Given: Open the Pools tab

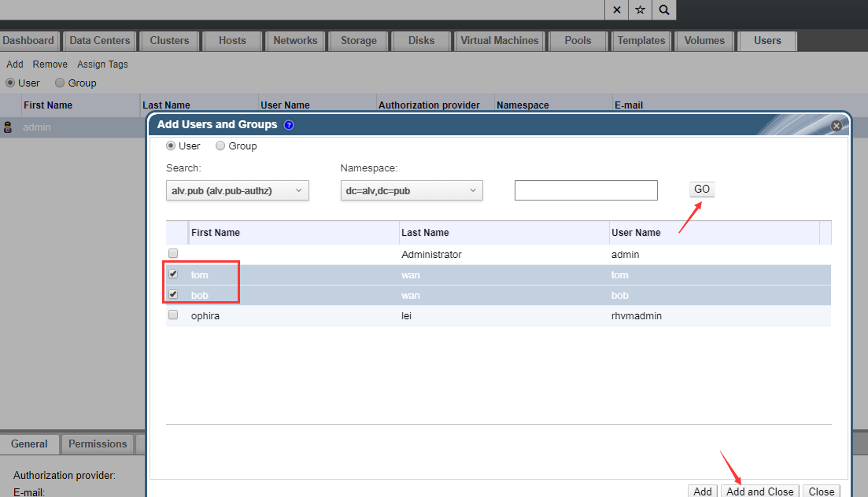Looking at the screenshot, I should click(x=578, y=41).
